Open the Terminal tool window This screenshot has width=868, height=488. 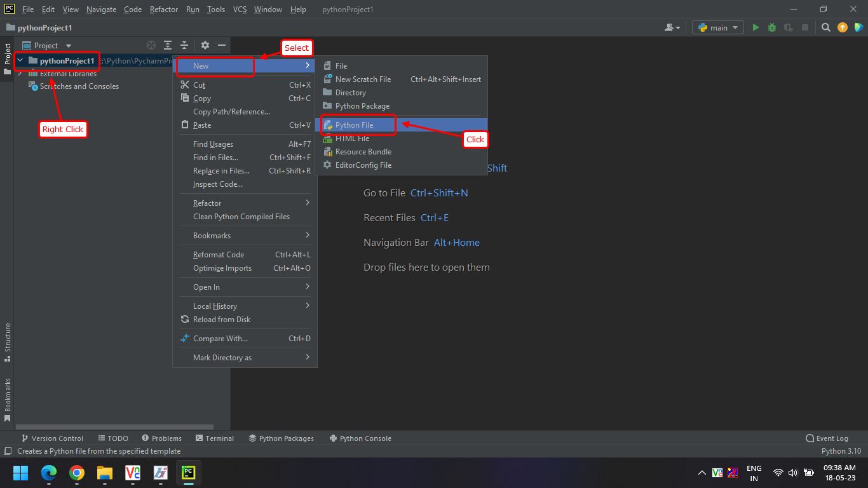tap(215, 438)
